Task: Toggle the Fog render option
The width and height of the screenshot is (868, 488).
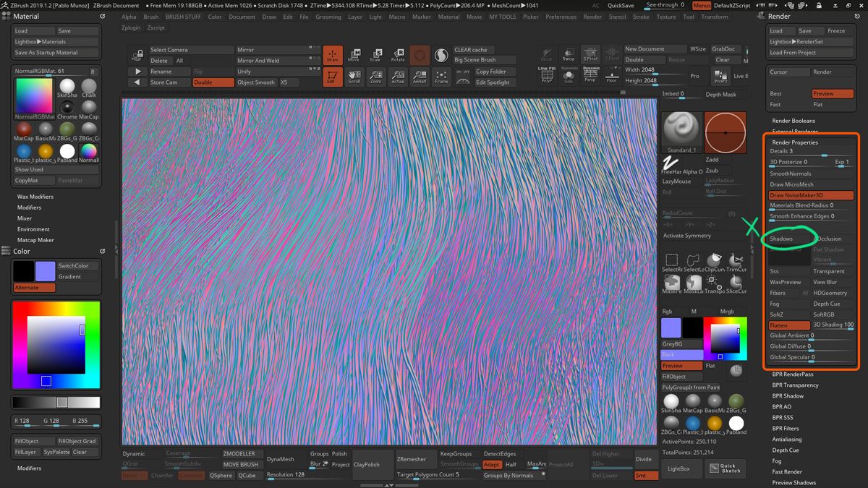Action: pyautogui.click(x=789, y=304)
